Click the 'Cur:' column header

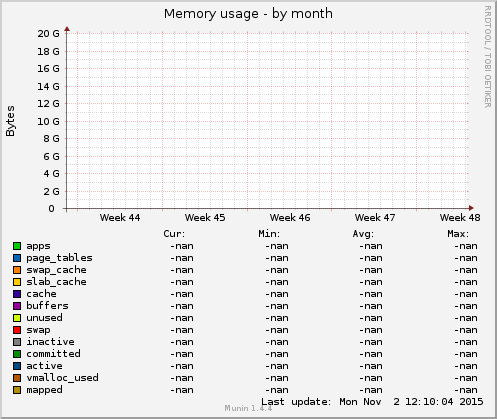(174, 234)
